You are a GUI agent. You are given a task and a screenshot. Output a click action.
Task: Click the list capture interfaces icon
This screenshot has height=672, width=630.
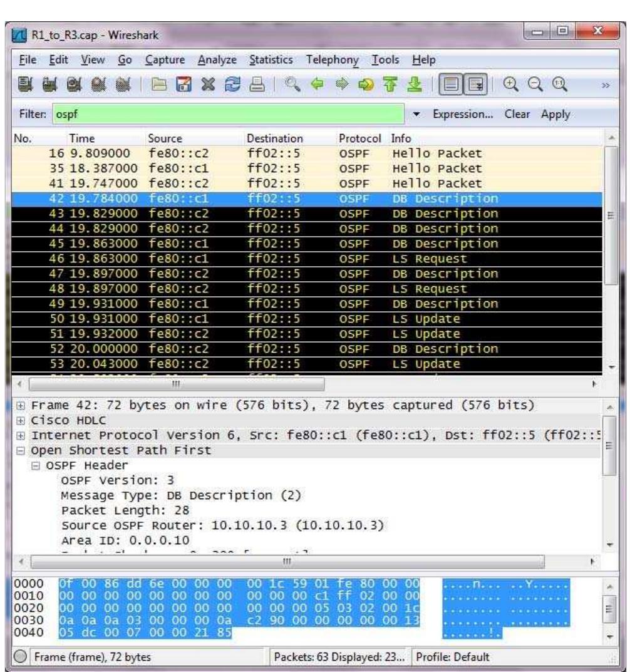pyautogui.click(x=25, y=85)
